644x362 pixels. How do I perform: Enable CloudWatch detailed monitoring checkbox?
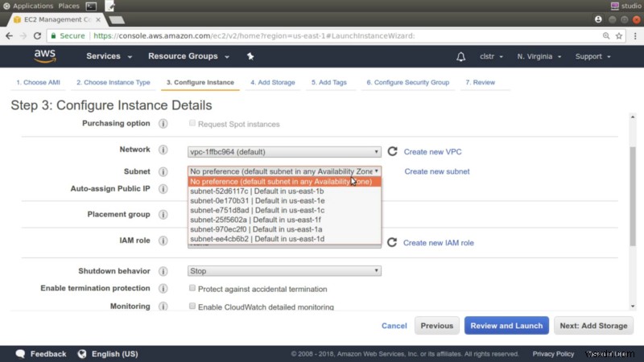click(x=192, y=306)
